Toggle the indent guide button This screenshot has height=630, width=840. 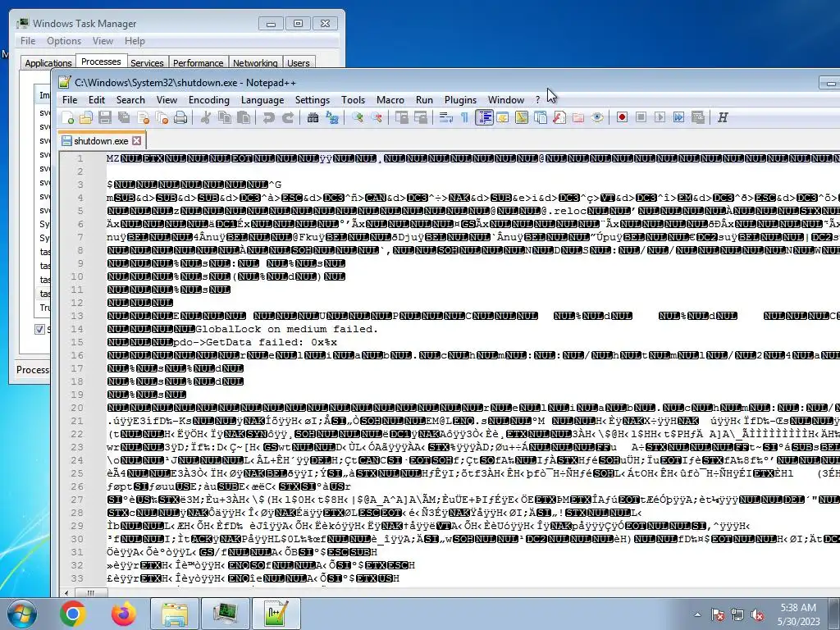pos(484,118)
